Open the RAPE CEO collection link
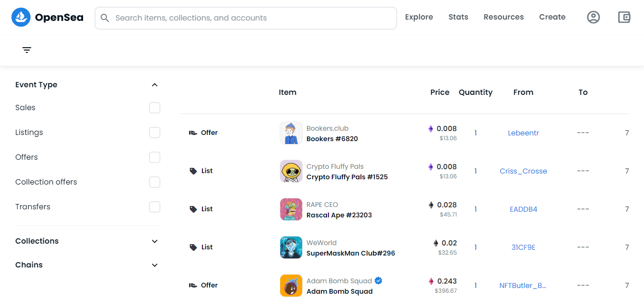The height and width of the screenshot is (298, 644). click(322, 205)
